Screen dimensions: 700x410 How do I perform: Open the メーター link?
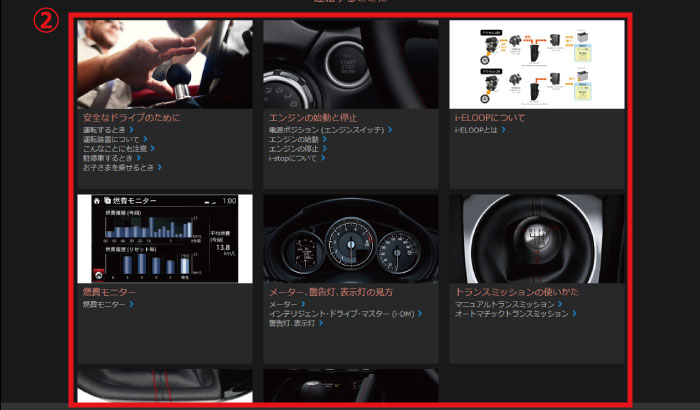pos(284,303)
